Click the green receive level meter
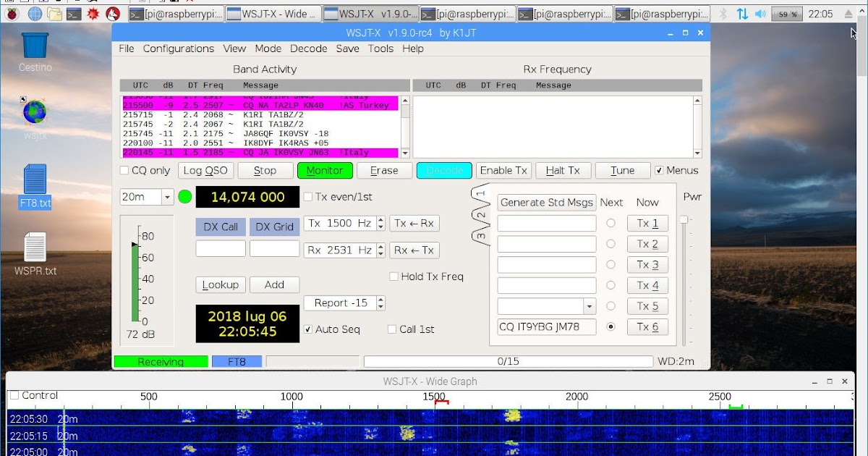The height and width of the screenshot is (456, 868). tap(134, 282)
